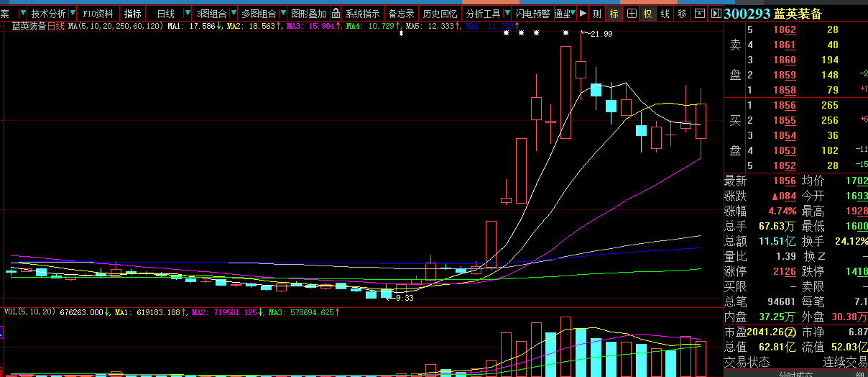868x377 pixels.
Task: Click the 移 move chart tool
Action: tap(682, 14)
